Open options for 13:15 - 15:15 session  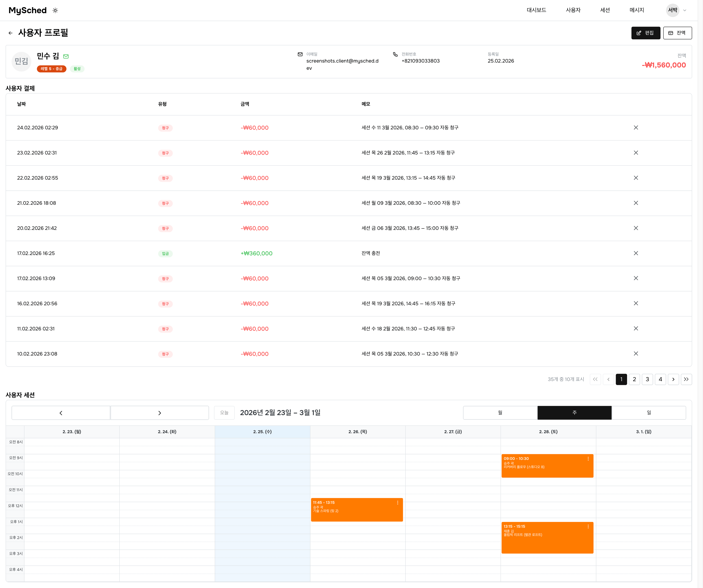point(588,526)
